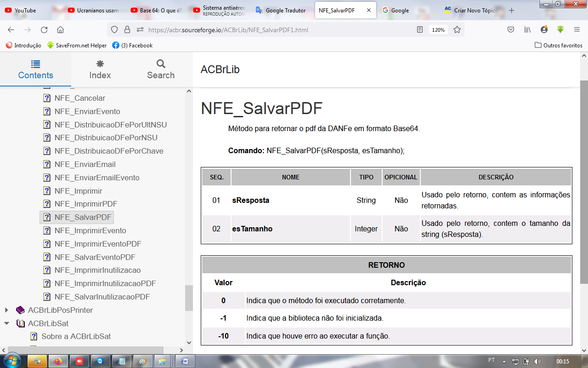This screenshot has height=368, width=588.
Task: Open a new browser tab
Action: tap(512, 10)
